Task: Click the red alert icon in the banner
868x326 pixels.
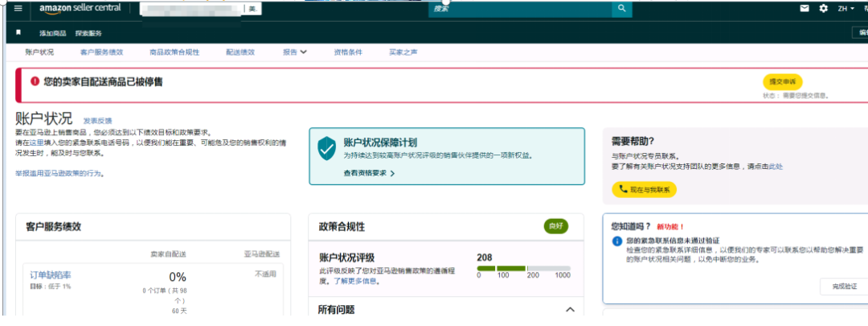Action: coord(35,81)
